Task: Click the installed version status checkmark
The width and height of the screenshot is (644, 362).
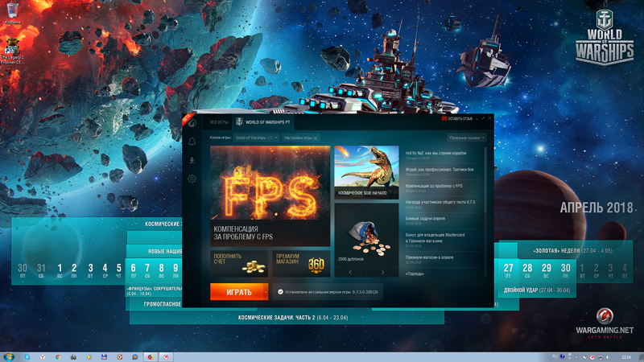Action: [280, 292]
